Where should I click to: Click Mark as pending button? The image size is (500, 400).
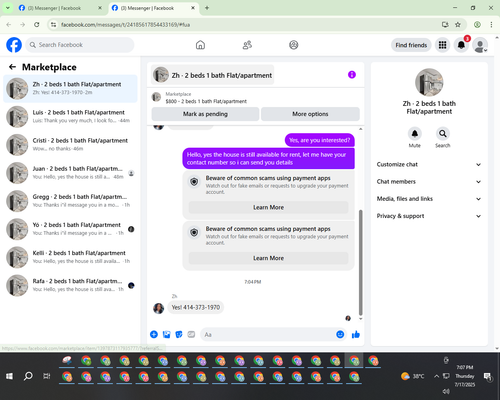tap(205, 114)
